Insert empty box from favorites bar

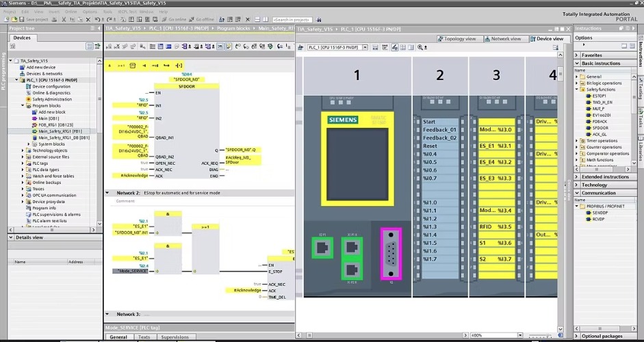pyautogui.click(x=133, y=66)
